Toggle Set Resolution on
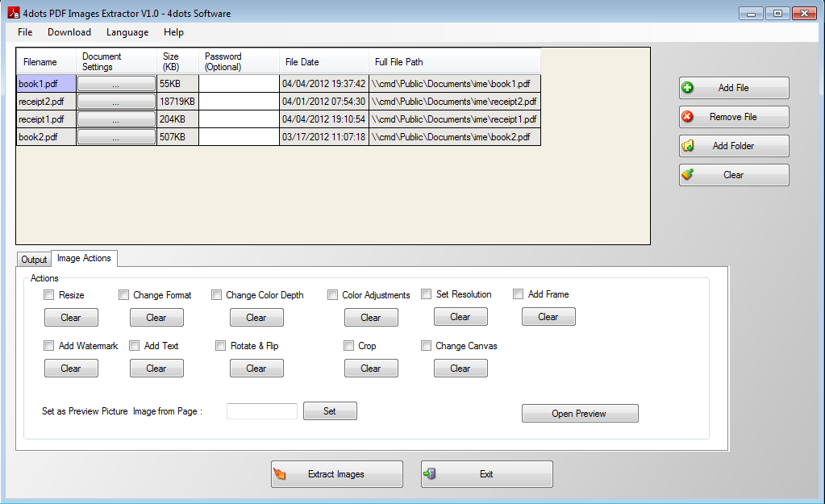Screen dimensions: 825x504 coord(426,294)
